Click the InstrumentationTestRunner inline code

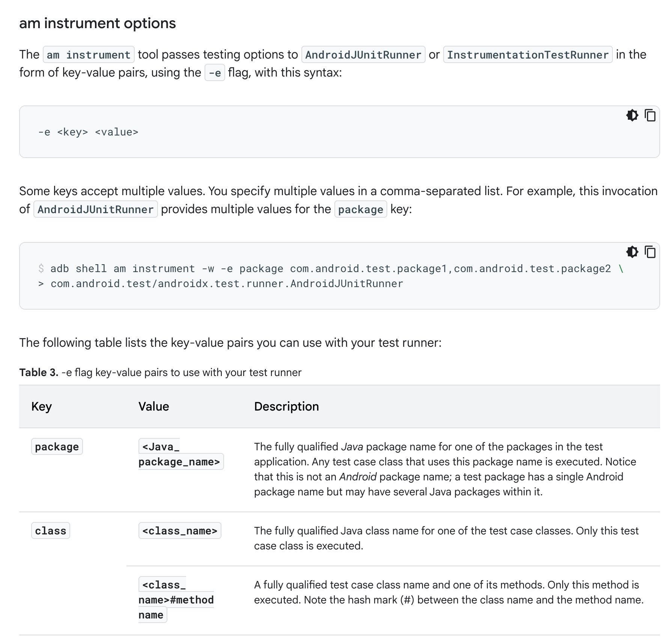[x=528, y=55]
